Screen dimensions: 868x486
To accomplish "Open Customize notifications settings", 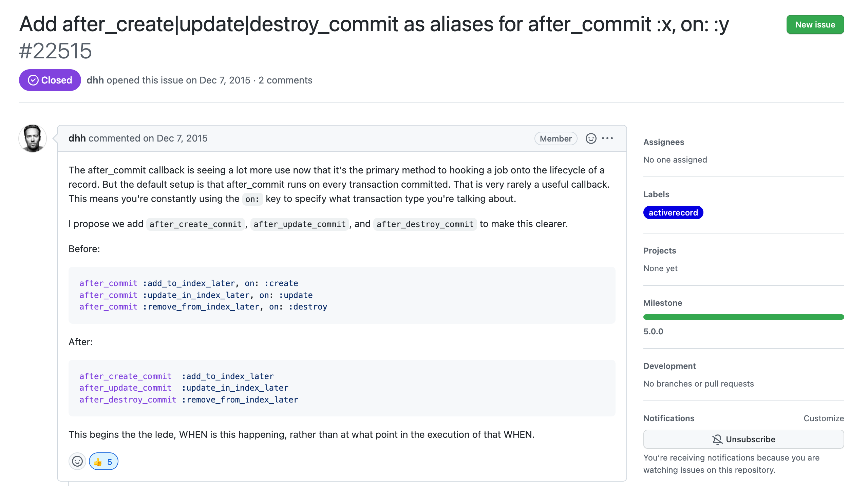I will [x=824, y=418].
